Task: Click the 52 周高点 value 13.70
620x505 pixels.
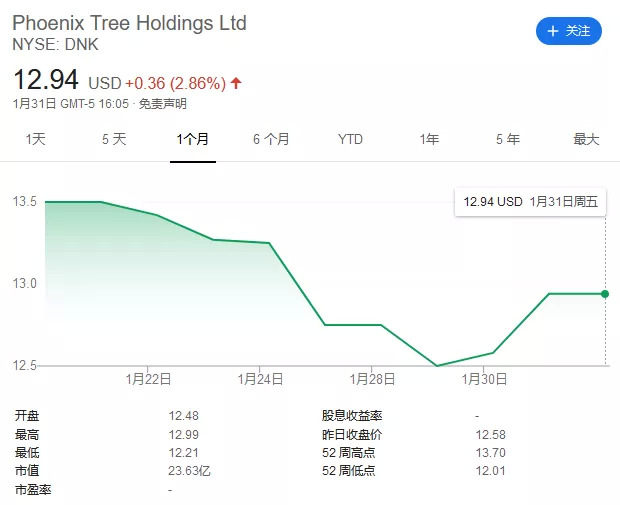Action: [x=489, y=453]
